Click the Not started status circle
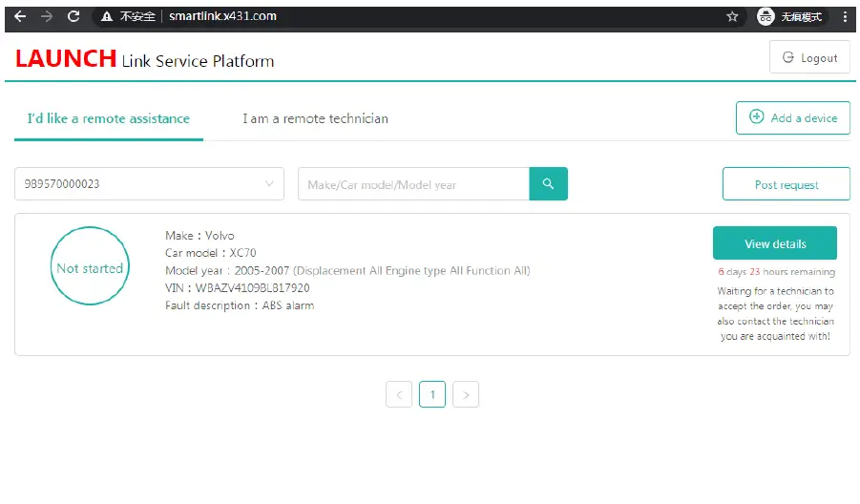Image resolution: width=860 pixels, height=504 pixels. (x=90, y=266)
